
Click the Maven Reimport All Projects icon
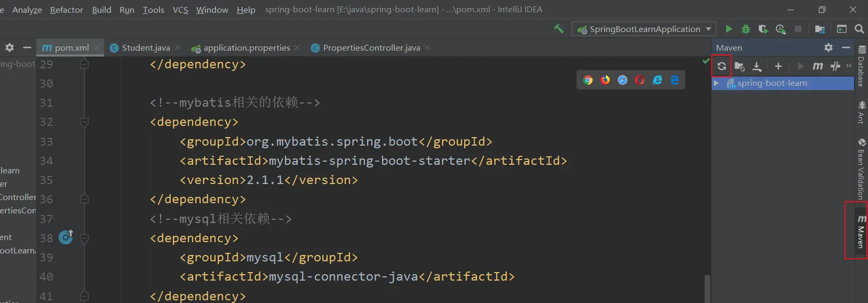(x=721, y=66)
